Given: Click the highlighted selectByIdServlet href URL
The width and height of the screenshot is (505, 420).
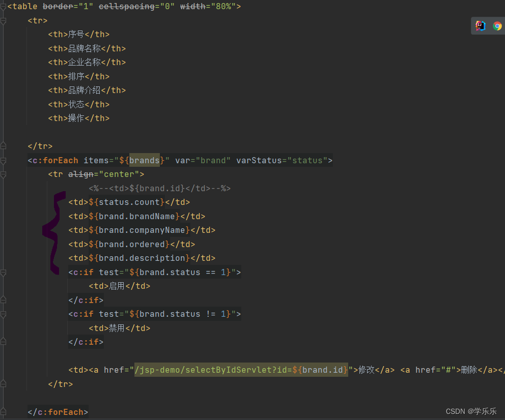Looking at the screenshot, I should point(241,370).
